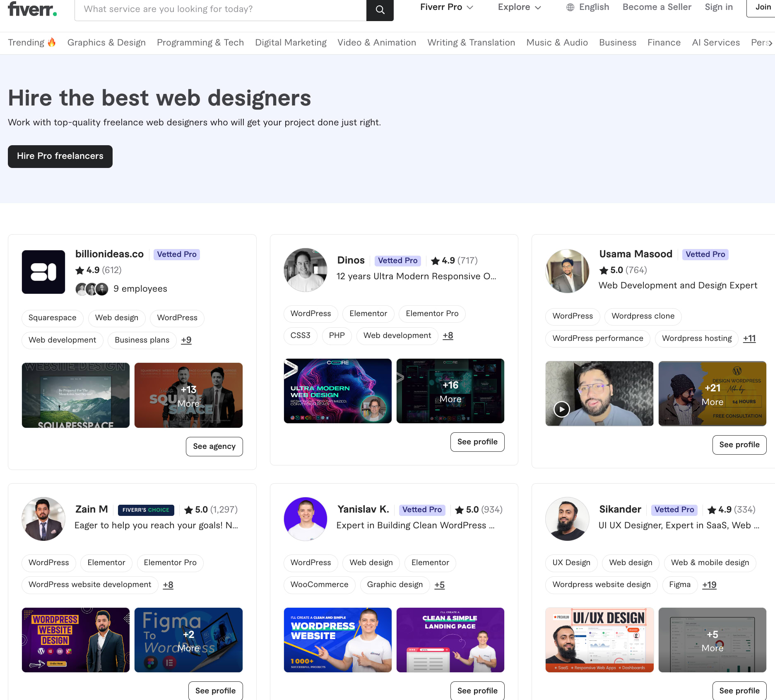Open Dinos Ultra Modern Web Design thumbnail
The width and height of the screenshot is (775, 700).
(338, 391)
